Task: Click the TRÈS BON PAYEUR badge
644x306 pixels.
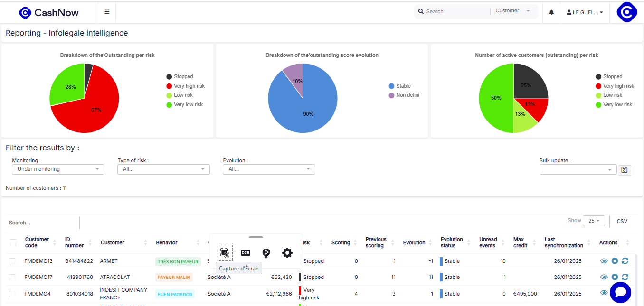Action: click(178, 261)
